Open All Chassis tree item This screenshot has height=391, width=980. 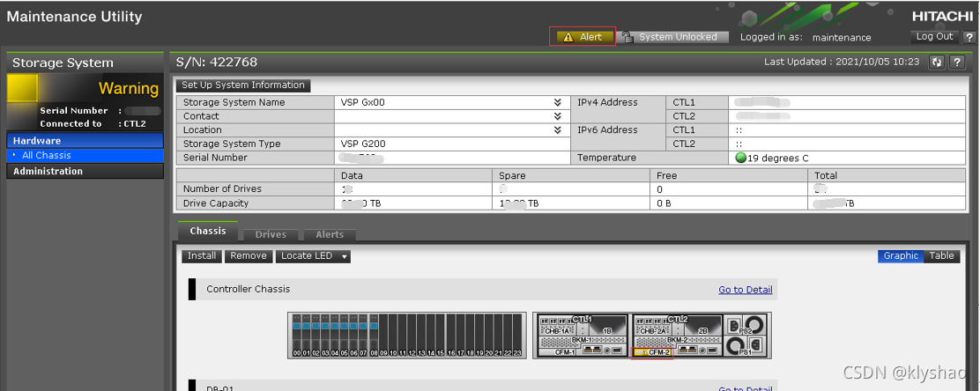[85, 156]
